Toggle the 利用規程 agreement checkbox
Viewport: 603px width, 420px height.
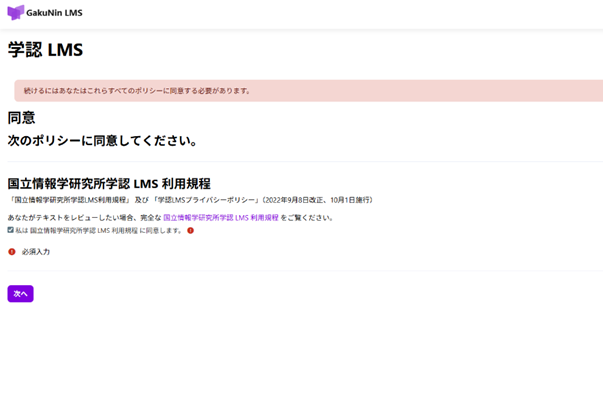11,230
